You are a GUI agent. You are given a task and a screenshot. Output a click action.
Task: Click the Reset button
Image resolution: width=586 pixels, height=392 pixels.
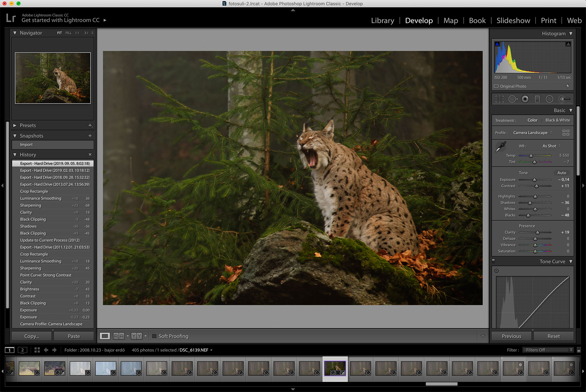(553, 336)
